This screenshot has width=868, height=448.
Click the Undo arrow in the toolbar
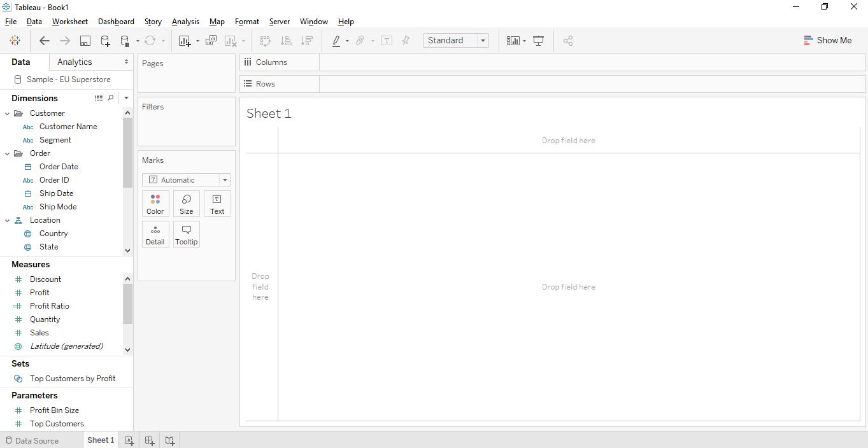coord(44,40)
